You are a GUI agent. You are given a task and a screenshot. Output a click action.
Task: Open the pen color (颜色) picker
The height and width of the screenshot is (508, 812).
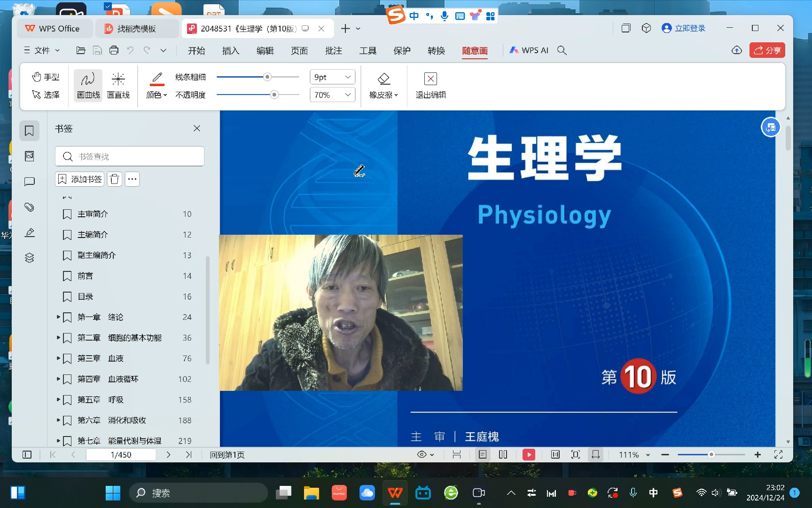tap(157, 86)
